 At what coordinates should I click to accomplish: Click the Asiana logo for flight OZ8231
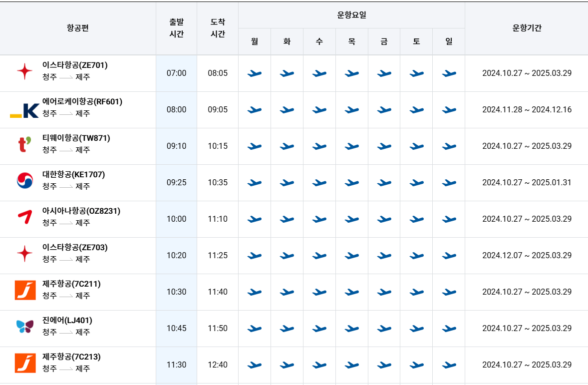coord(25,217)
